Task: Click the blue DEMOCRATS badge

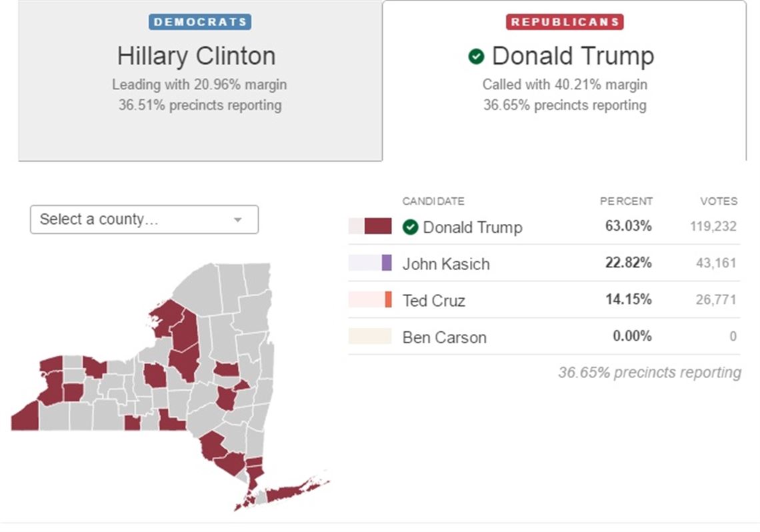Action: point(199,21)
